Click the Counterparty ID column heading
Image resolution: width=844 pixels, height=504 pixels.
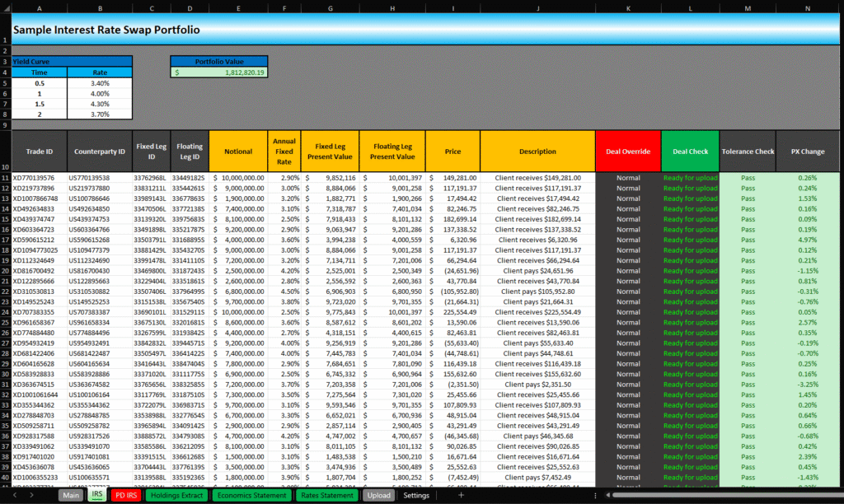[100, 152]
